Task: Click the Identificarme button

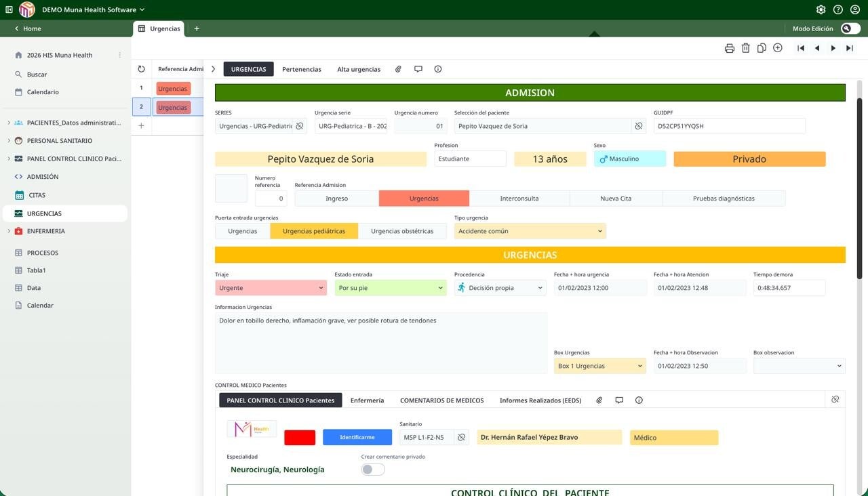Action: pos(357,437)
